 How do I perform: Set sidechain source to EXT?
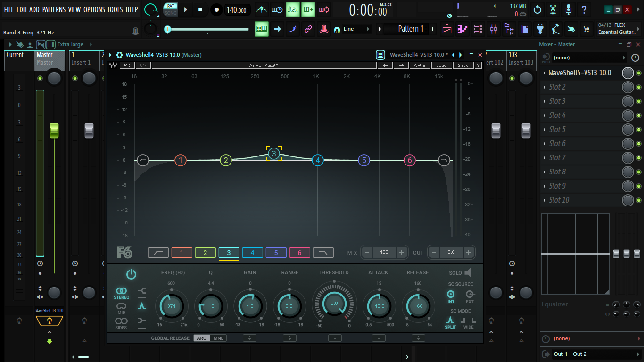coord(470,296)
